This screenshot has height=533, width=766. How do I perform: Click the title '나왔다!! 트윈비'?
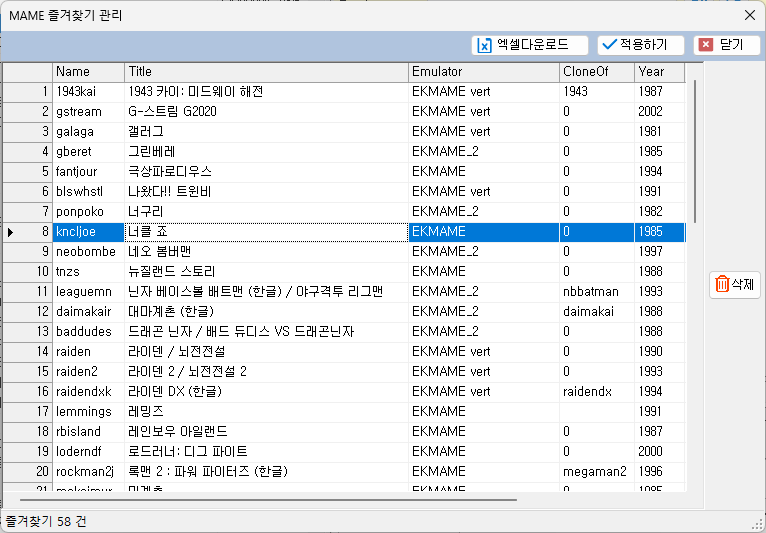coord(170,192)
